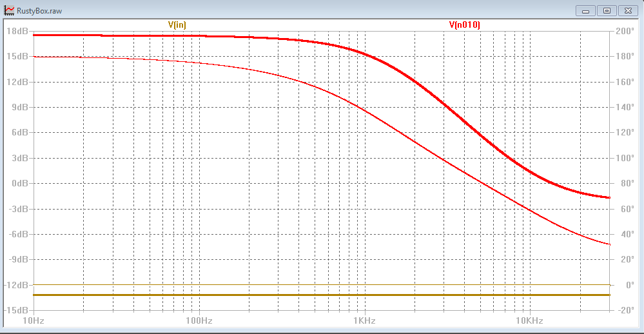Select the V(n010) trace label
The image size is (644, 334).
pos(464,25)
